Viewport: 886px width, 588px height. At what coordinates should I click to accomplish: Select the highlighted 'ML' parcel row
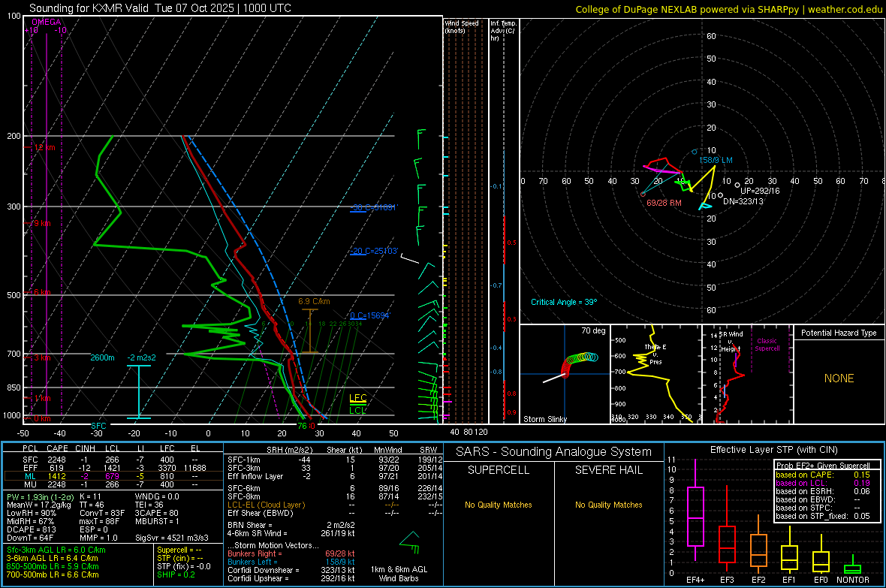[113, 477]
